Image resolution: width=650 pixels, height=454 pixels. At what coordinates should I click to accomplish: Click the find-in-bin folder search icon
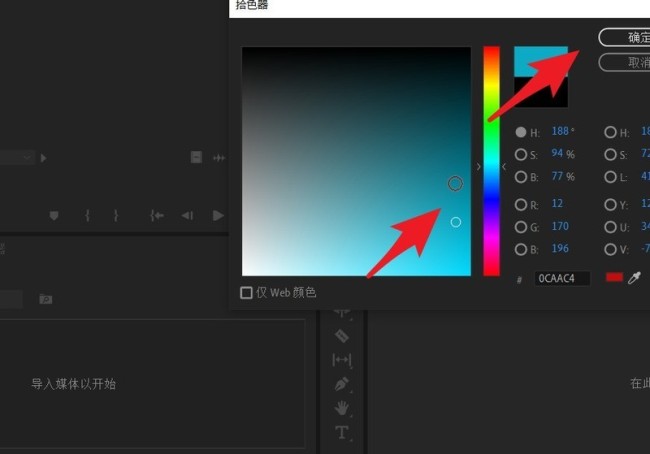coord(46,299)
